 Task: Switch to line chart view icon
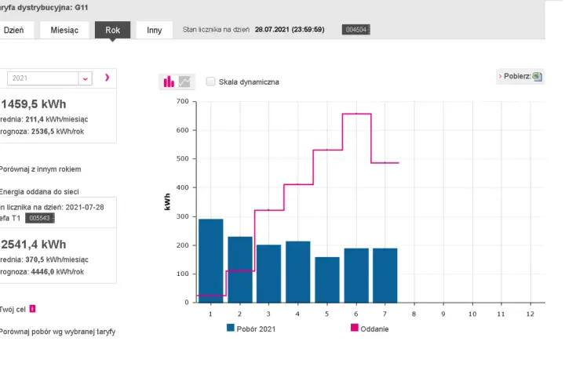184,82
